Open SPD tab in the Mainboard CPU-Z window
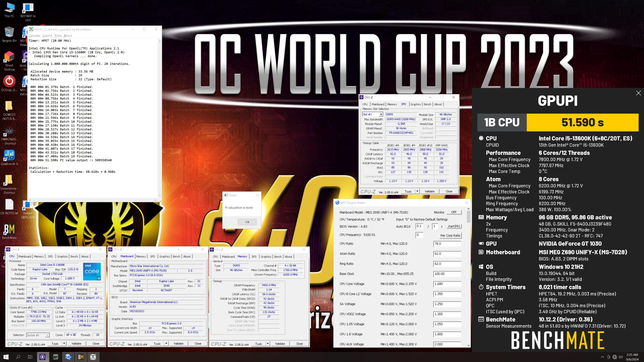Viewport: 644px width, 362px height. (x=152, y=257)
